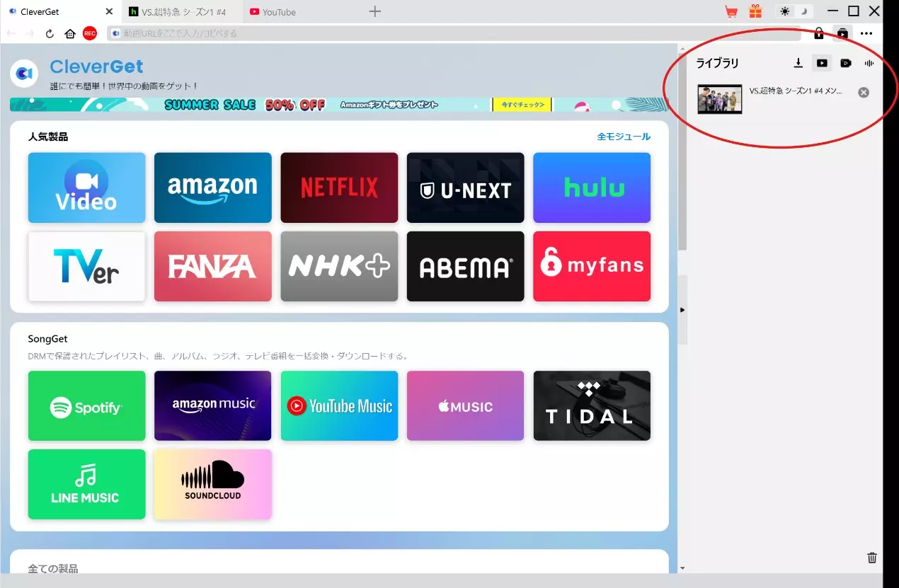Click the Summer Sale 50% OFF banner
The height and width of the screenshot is (588, 899).
tap(338, 105)
